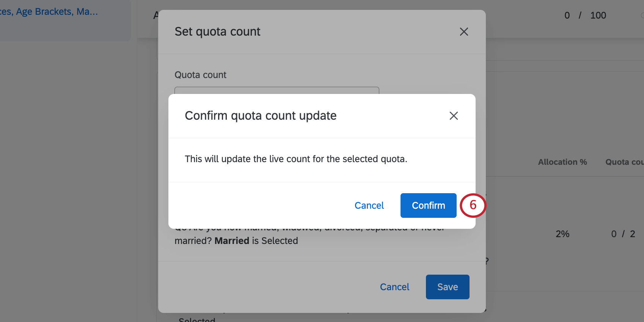Select the highlighted sidebar quota entry
Viewport: 644px width, 322px height.
(65, 21)
